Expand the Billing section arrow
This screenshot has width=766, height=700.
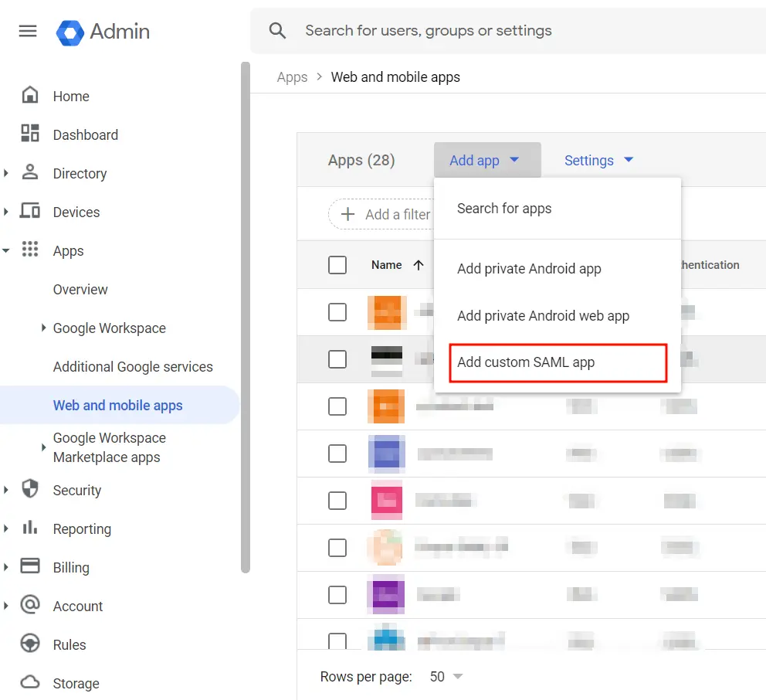click(6, 567)
